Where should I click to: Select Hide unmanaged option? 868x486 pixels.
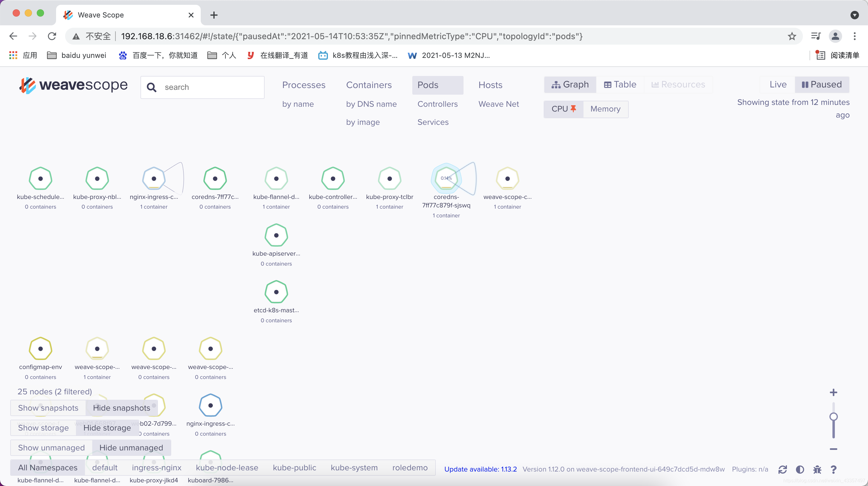click(131, 448)
